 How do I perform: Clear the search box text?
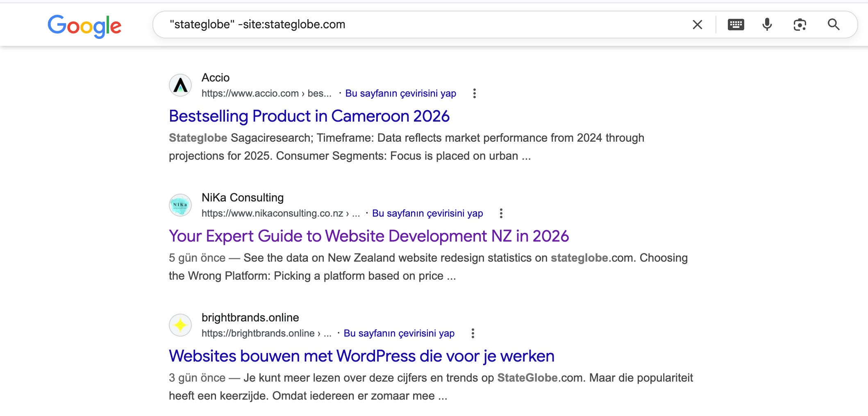[697, 25]
